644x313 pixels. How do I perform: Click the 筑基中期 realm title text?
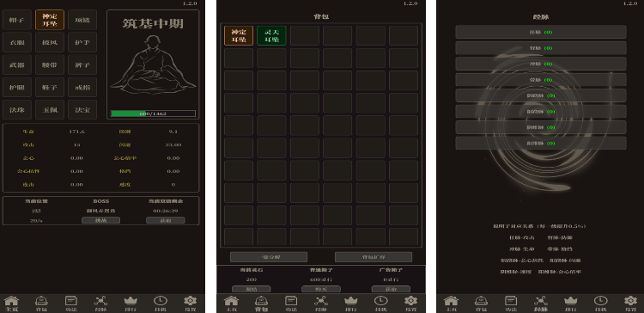click(153, 23)
